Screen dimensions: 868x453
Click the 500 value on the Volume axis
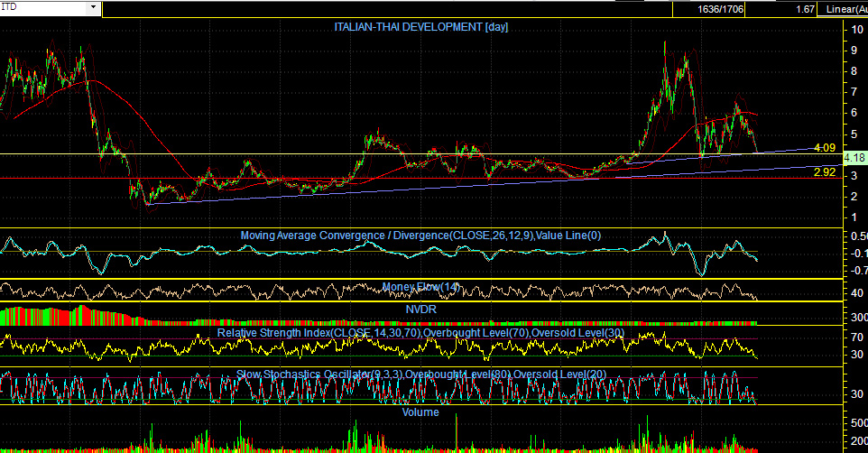coord(859,423)
